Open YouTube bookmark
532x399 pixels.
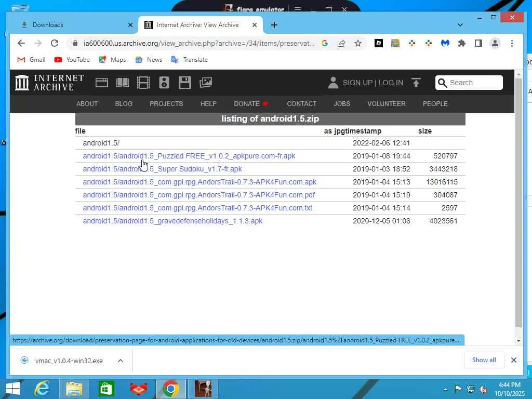72,60
